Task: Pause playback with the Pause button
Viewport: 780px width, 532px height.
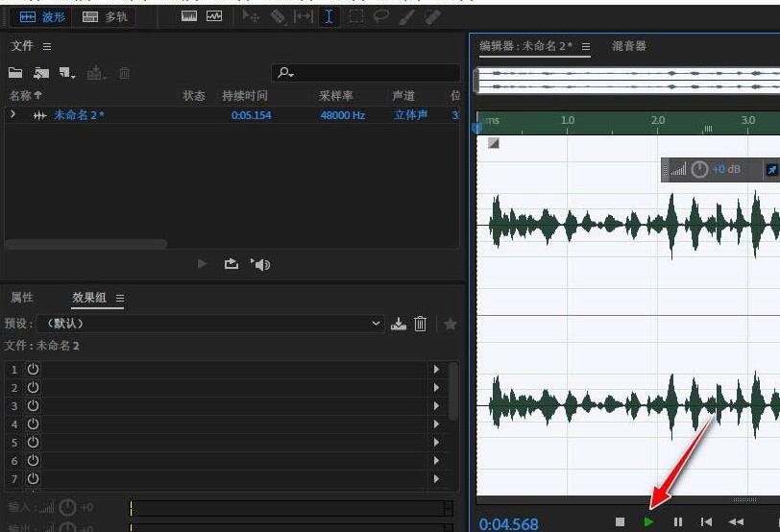Action: [678, 521]
